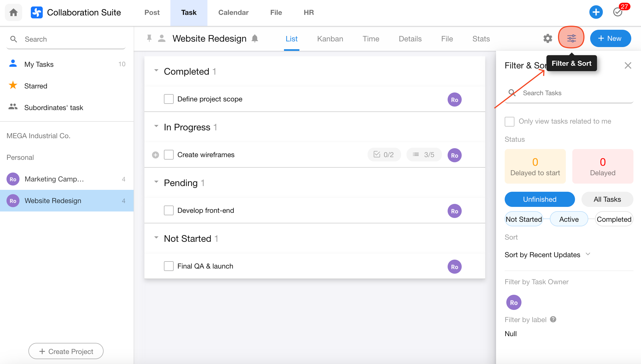Open project settings gear icon
Image resolution: width=641 pixels, height=364 pixels.
click(548, 38)
